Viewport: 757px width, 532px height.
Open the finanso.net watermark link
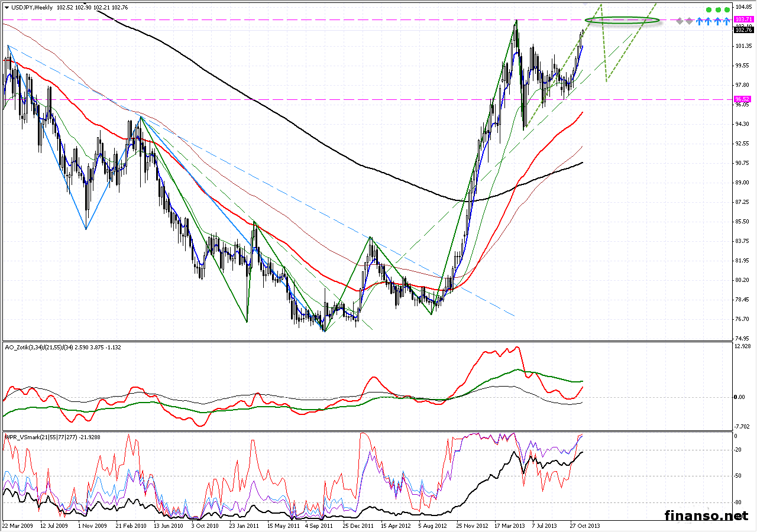706,515
